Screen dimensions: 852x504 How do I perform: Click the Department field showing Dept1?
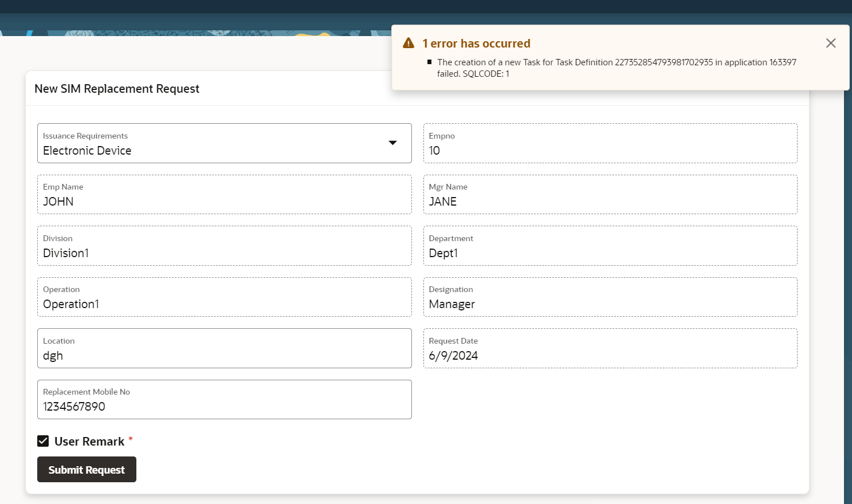pyautogui.click(x=610, y=253)
